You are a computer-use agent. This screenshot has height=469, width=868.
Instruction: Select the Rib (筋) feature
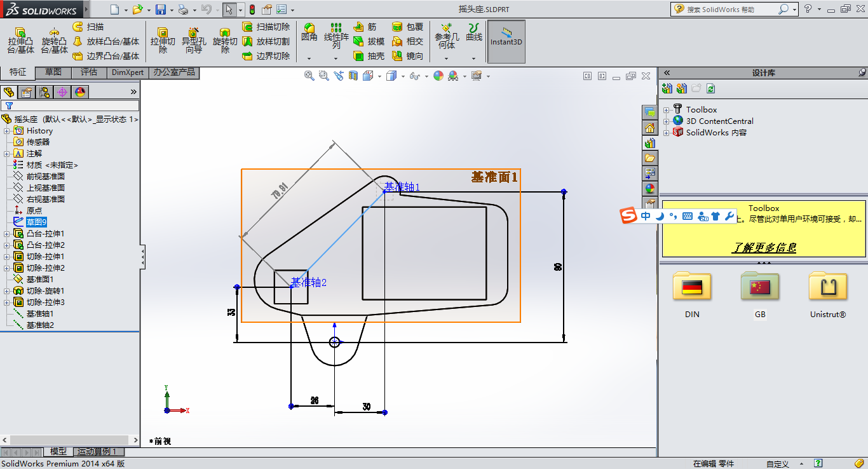tap(365, 27)
